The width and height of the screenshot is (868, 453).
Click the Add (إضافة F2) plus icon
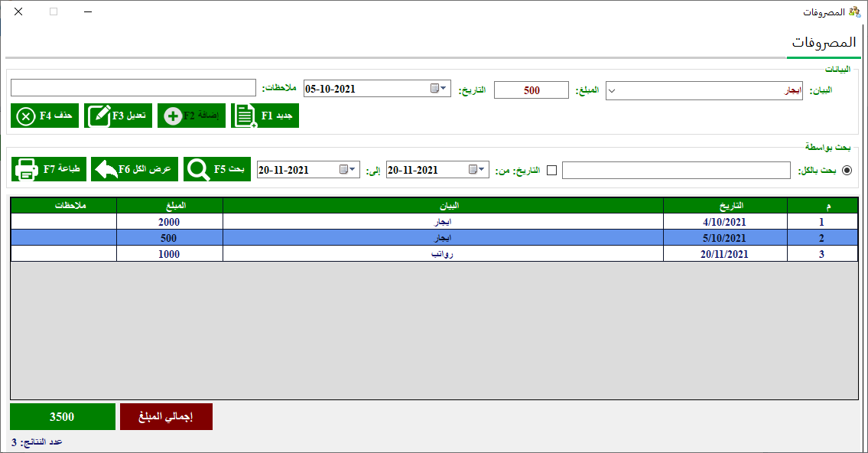[172, 116]
